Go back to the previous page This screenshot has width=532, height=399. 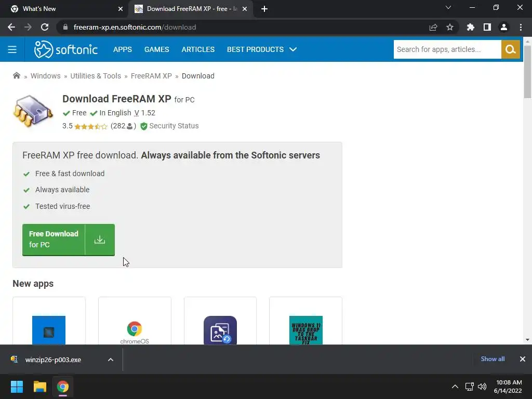pos(11,27)
